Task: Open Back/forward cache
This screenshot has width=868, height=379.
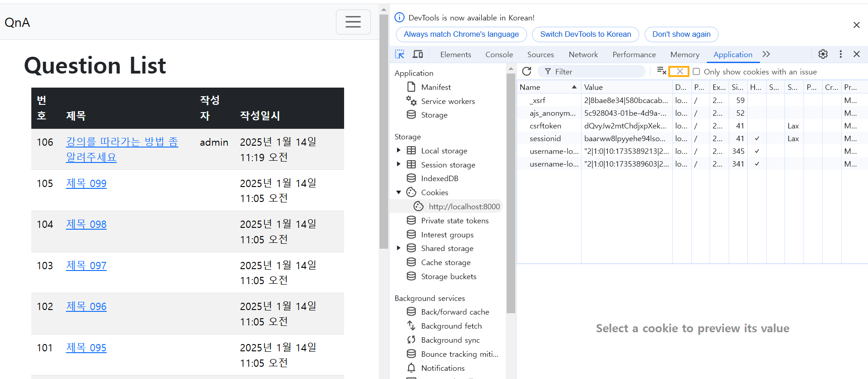Action: coord(455,312)
